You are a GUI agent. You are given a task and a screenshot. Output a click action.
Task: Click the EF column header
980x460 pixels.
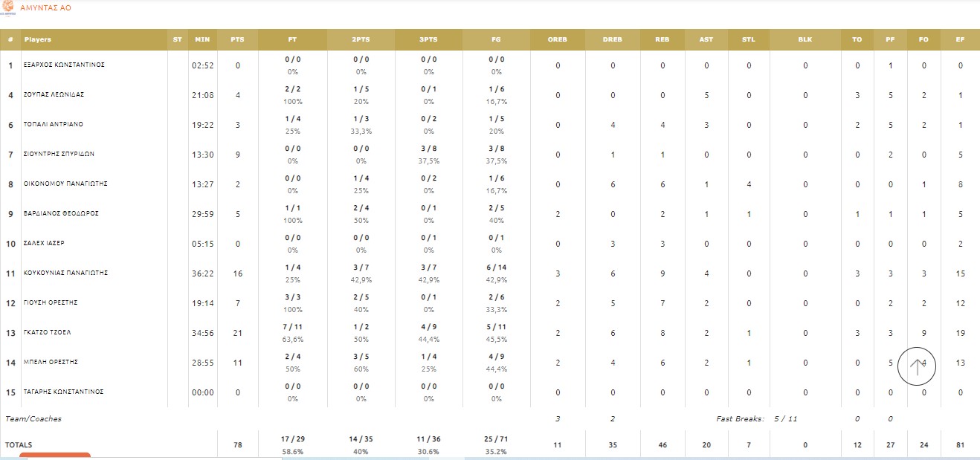point(960,39)
